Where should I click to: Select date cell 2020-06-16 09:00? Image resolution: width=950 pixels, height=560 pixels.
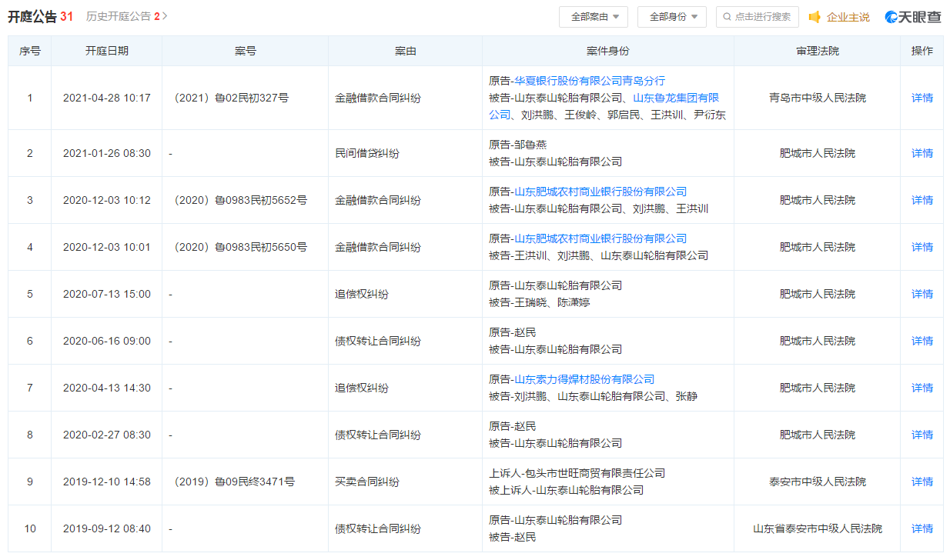coord(107,341)
